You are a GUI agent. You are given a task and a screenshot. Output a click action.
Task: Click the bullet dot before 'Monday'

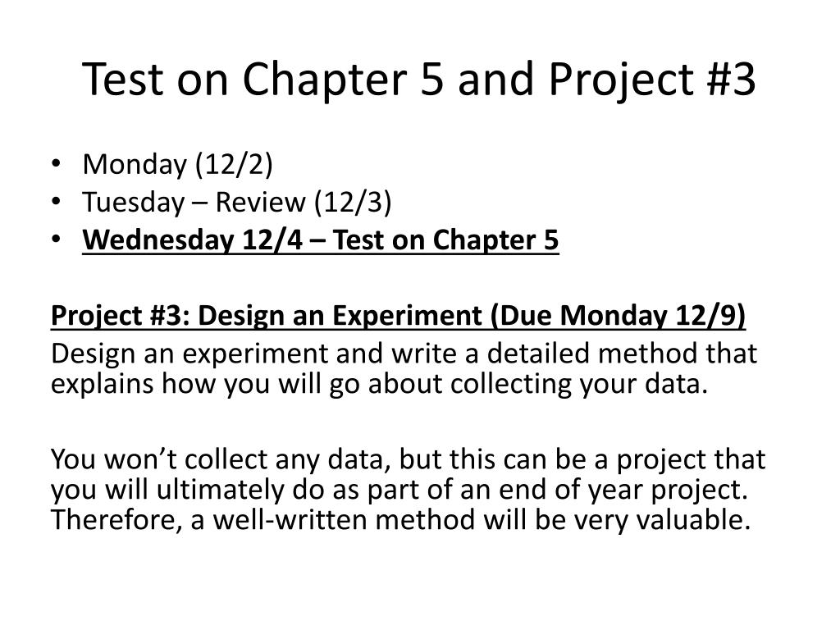[57, 163]
